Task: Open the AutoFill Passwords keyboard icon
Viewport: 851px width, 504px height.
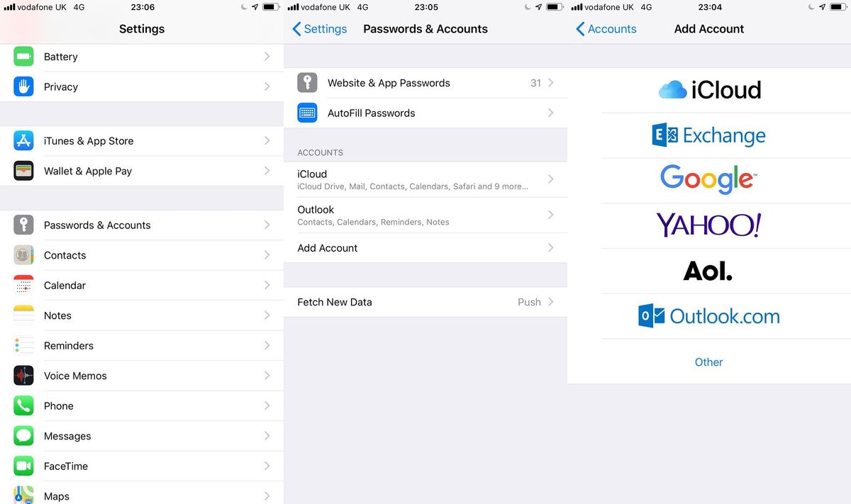Action: click(x=307, y=113)
